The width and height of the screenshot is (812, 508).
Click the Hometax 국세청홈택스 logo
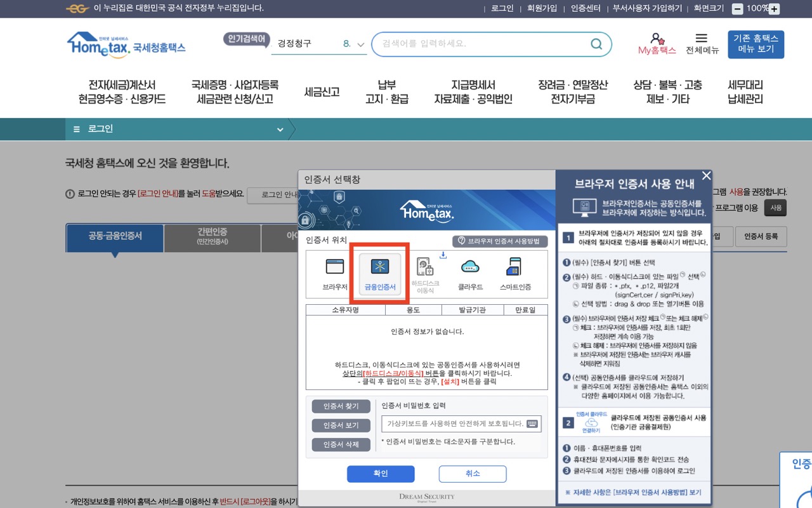(x=126, y=45)
